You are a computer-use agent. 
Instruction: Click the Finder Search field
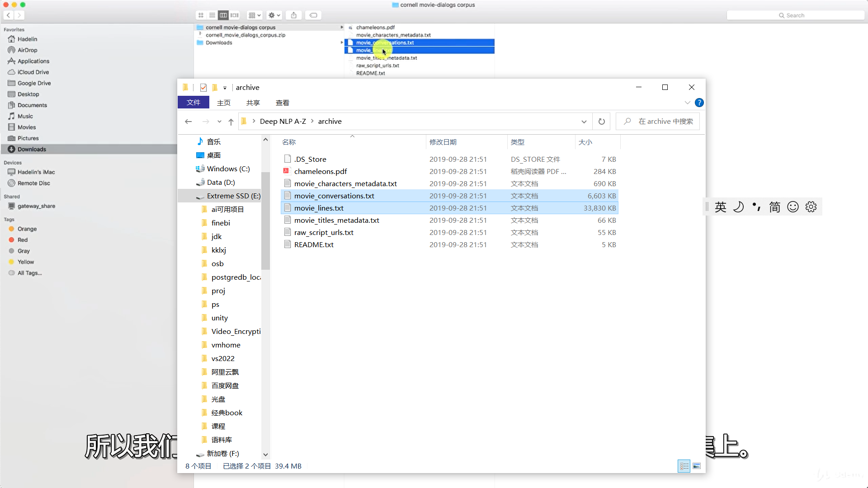795,15
